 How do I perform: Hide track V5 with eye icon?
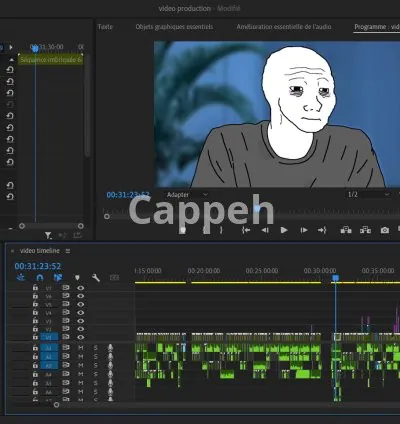click(x=81, y=304)
